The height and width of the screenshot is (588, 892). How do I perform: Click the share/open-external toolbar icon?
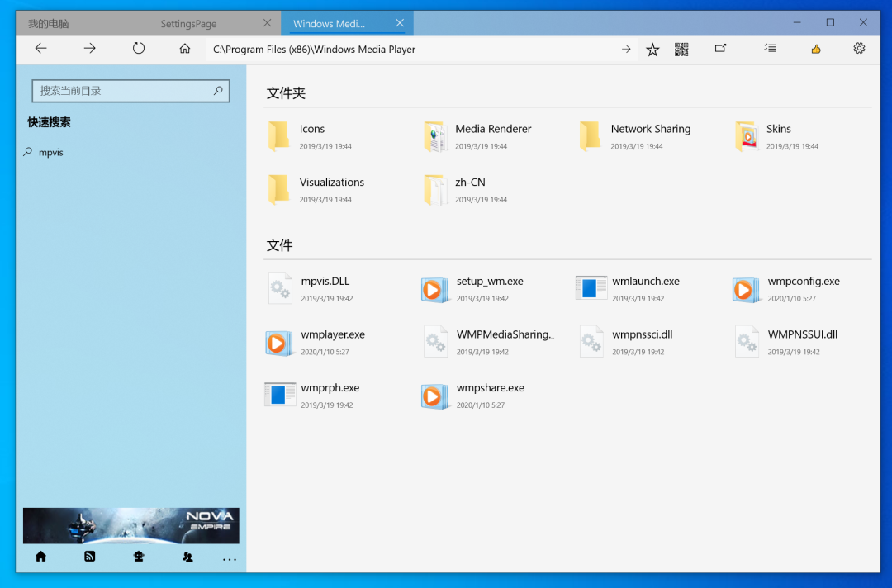point(720,49)
